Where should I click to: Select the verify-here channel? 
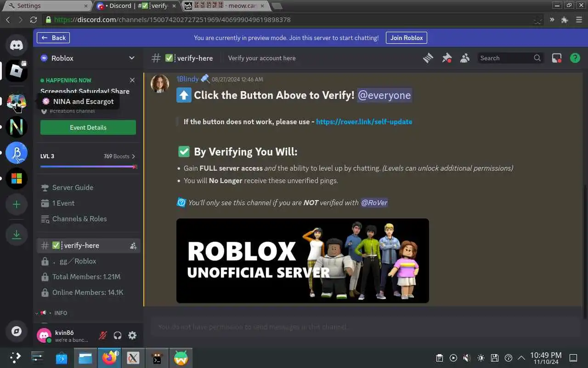coord(88,246)
